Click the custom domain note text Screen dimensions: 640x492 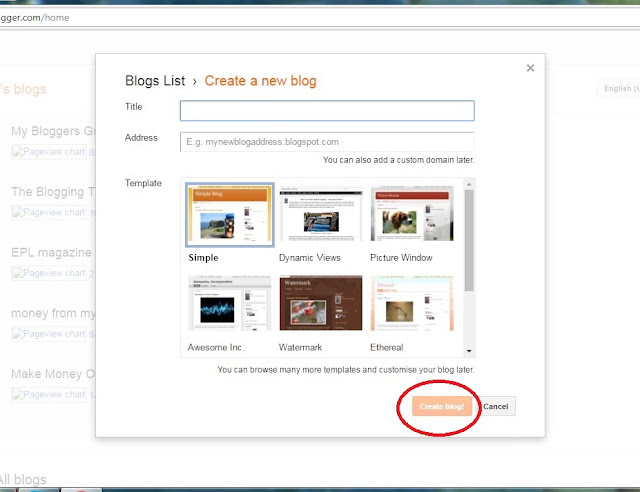pyautogui.click(x=398, y=160)
